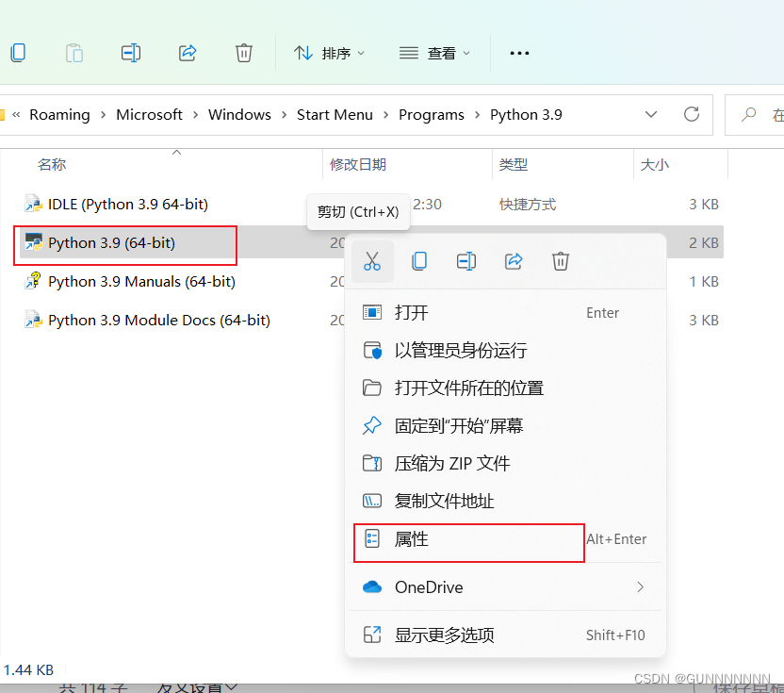784x693 pixels.
Task: Choose 压缩为 ZIP 文件 menu entry
Action: click(x=505, y=463)
